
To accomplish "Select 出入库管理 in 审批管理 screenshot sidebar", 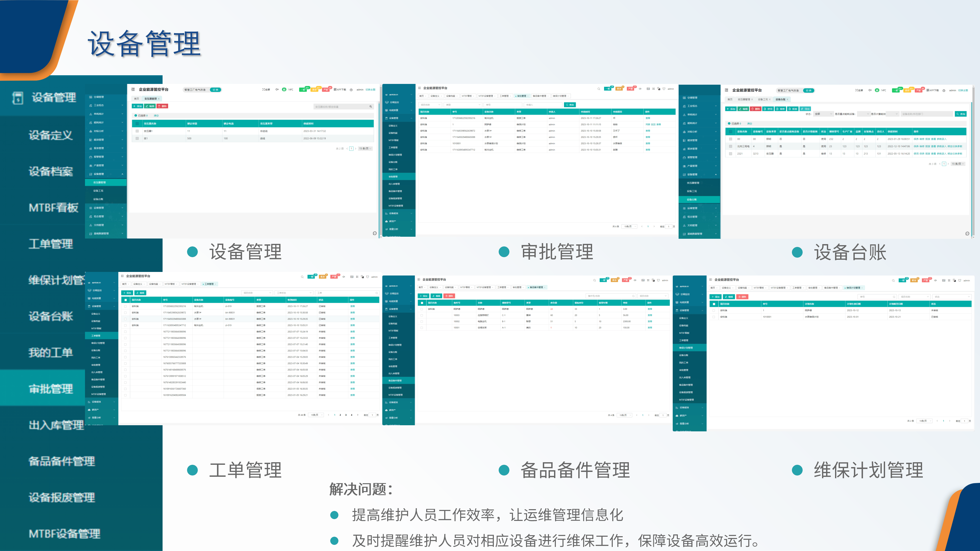I will (x=399, y=184).
